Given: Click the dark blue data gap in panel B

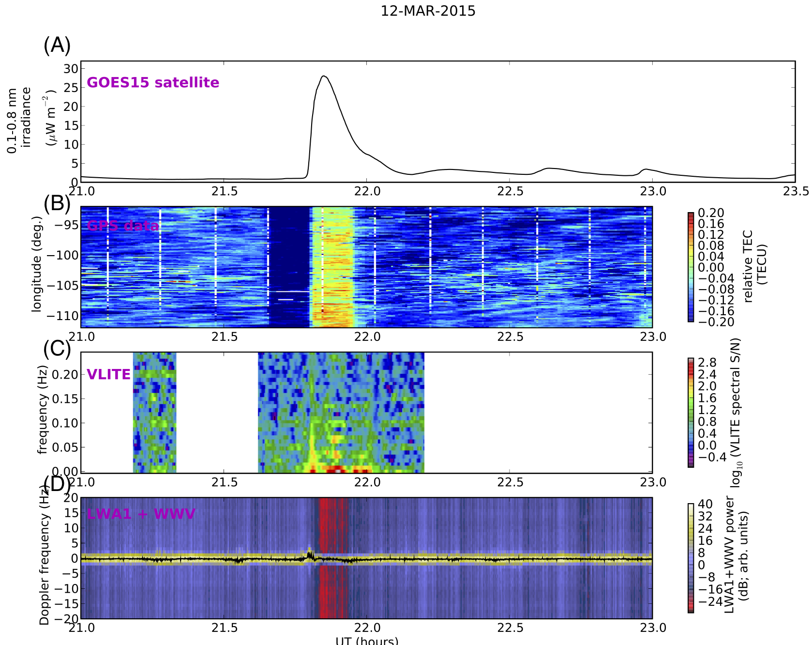Looking at the screenshot, I should click(x=289, y=267).
